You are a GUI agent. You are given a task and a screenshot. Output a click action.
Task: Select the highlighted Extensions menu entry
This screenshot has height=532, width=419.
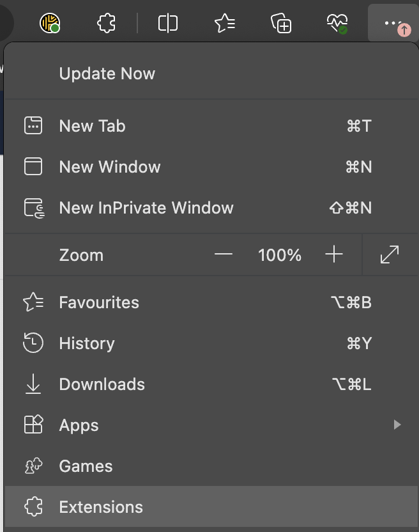point(101,507)
